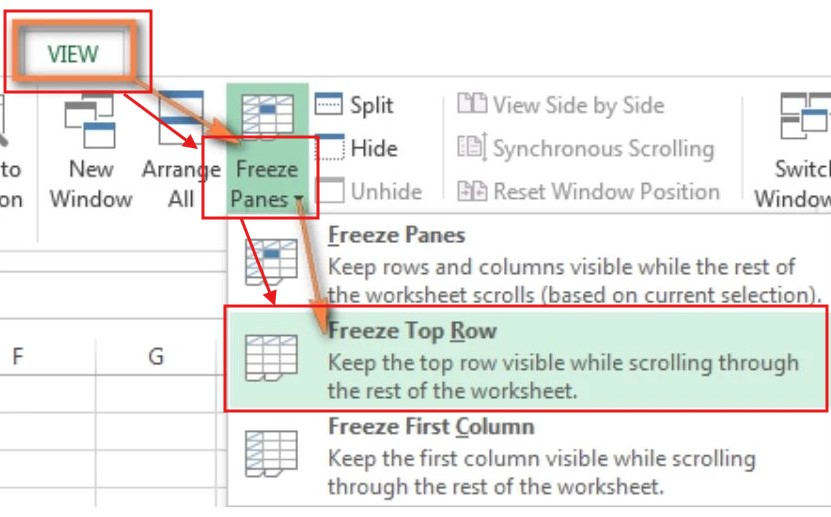Click the Freeze First Column menu icon
This screenshot has width=831, height=517.
(x=271, y=453)
